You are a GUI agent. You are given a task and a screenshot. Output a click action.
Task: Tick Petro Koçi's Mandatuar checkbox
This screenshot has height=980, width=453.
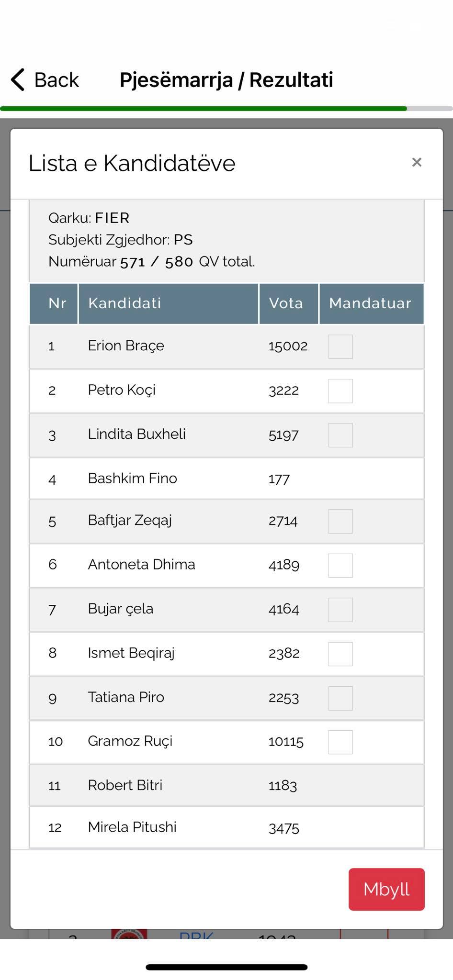tap(340, 391)
